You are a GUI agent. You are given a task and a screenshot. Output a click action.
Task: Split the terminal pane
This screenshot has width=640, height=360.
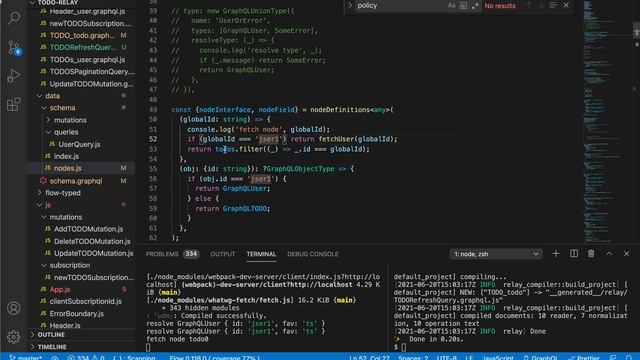tap(574, 254)
